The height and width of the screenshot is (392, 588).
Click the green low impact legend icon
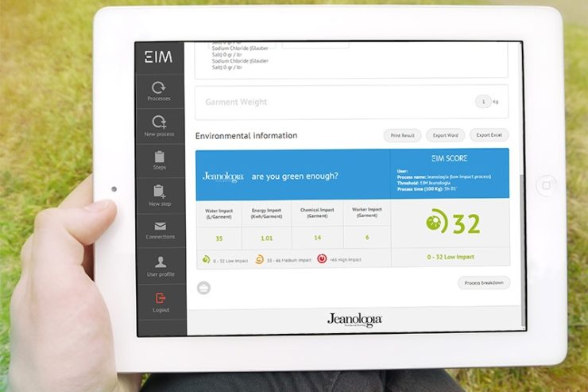pos(206,259)
